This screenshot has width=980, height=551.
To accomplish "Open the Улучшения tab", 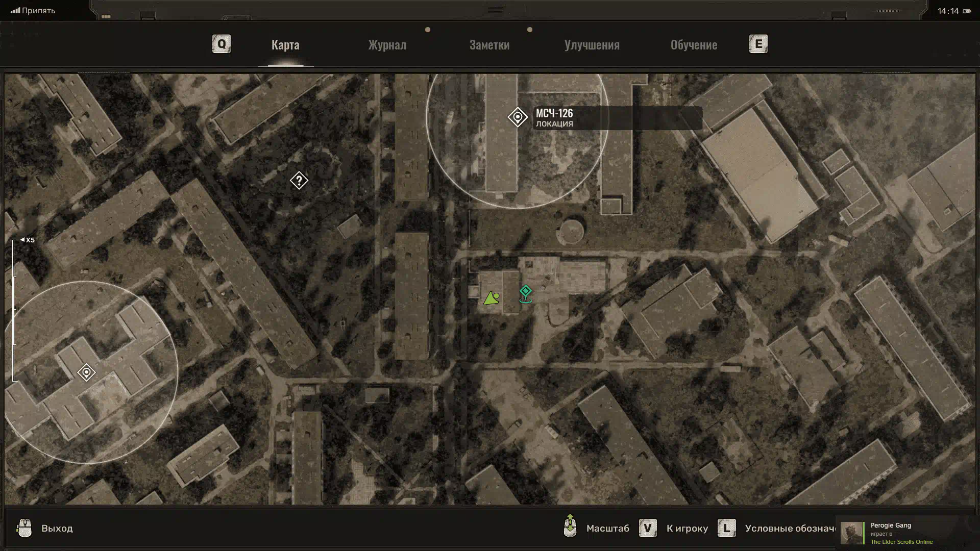I will pyautogui.click(x=592, y=45).
